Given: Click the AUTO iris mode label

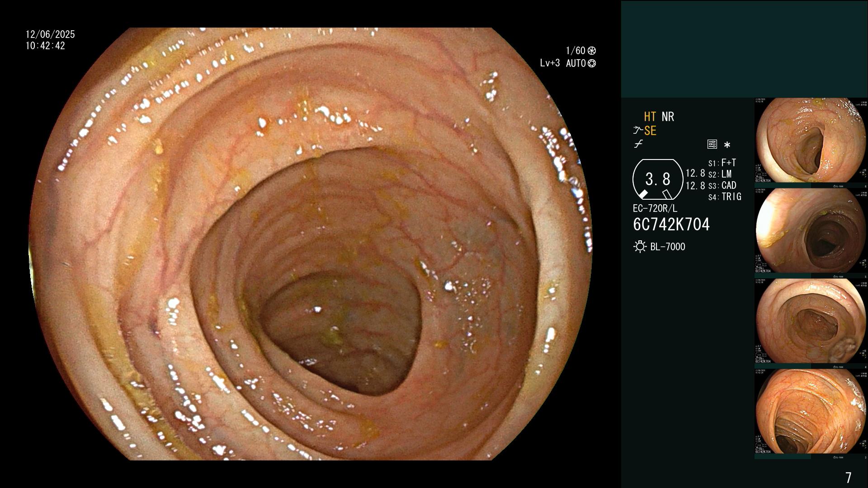Looking at the screenshot, I should 576,63.
